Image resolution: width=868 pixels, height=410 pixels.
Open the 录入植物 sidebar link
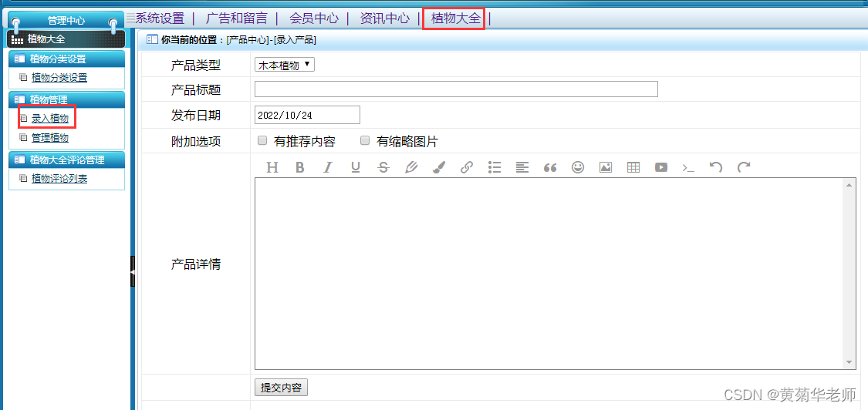click(50, 119)
